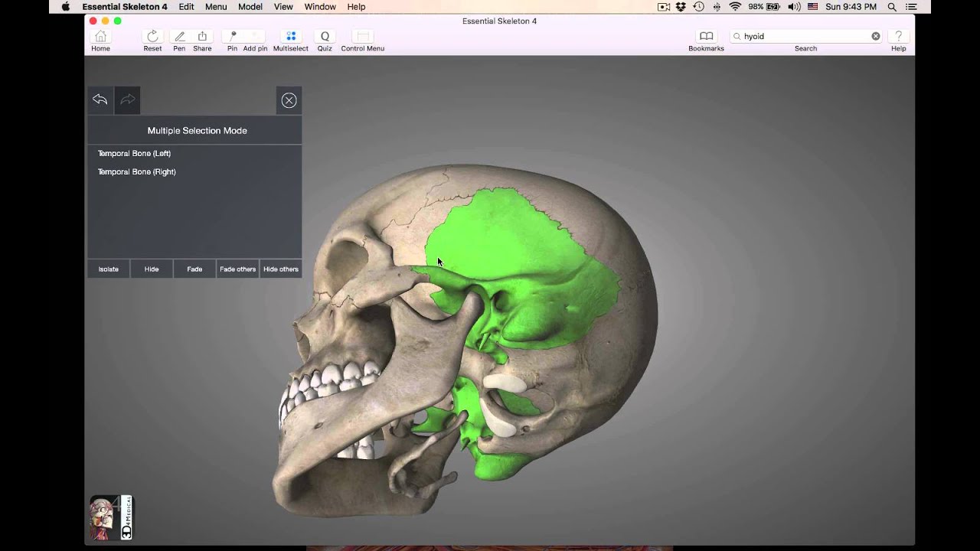Open Help in the toolbar
Viewport: 980px width, 551px height.
pos(898,41)
